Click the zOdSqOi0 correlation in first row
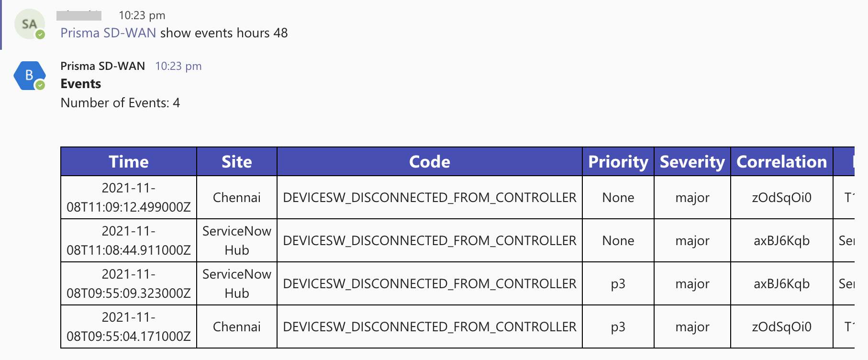 point(781,198)
